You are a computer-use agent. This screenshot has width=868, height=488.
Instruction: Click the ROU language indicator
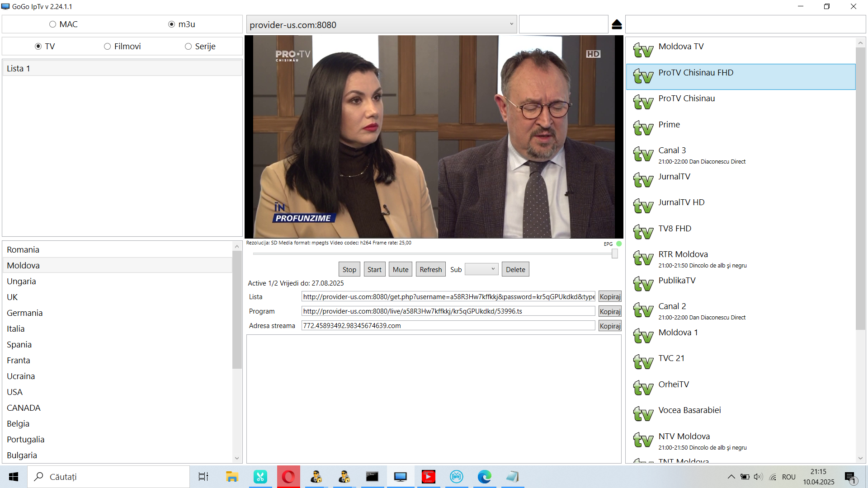pyautogui.click(x=788, y=477)
